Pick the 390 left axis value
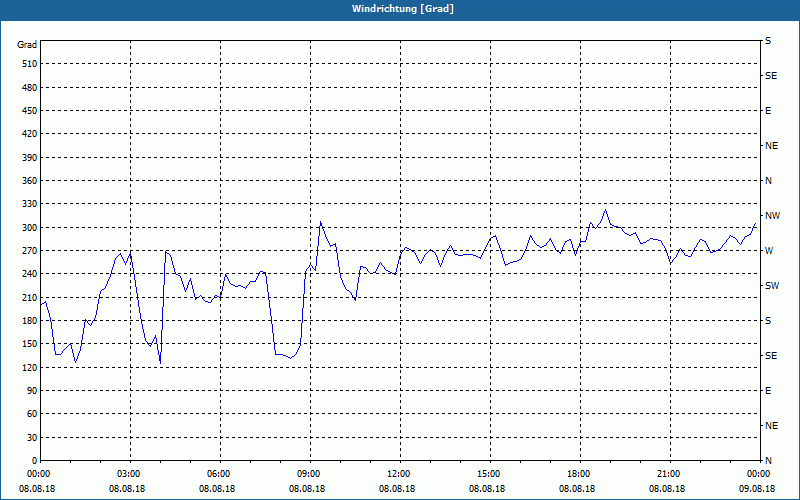Screen dimensions: 800x500 coord(30,157)
